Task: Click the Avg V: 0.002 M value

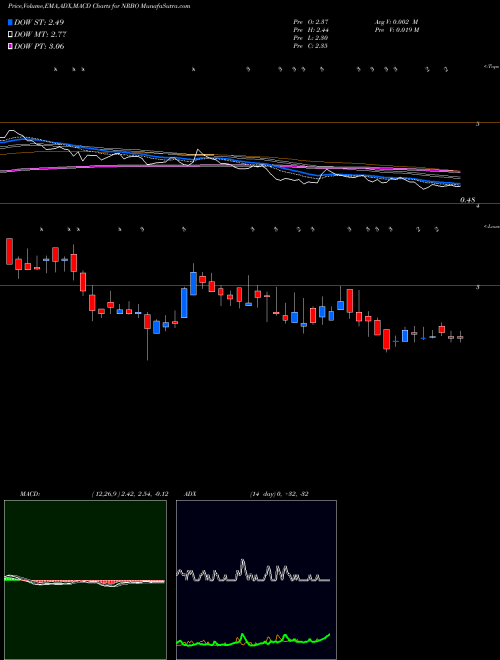Action: click(396, 22)
